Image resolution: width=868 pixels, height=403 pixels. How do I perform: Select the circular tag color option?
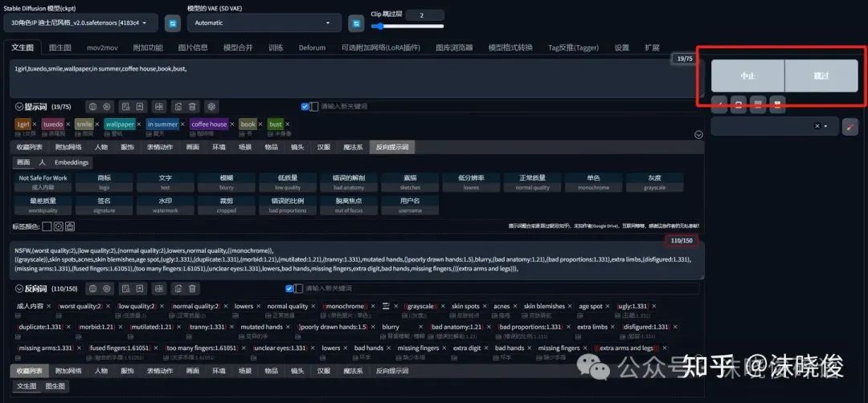(x=58, y=226)
